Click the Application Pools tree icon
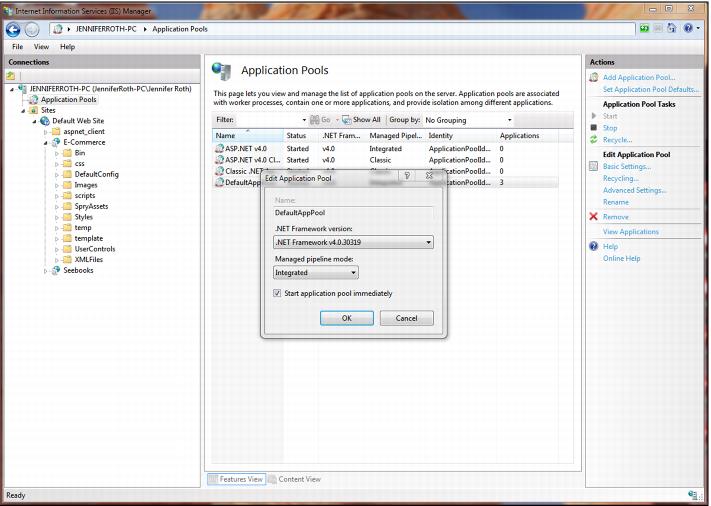 coord(34,99)
